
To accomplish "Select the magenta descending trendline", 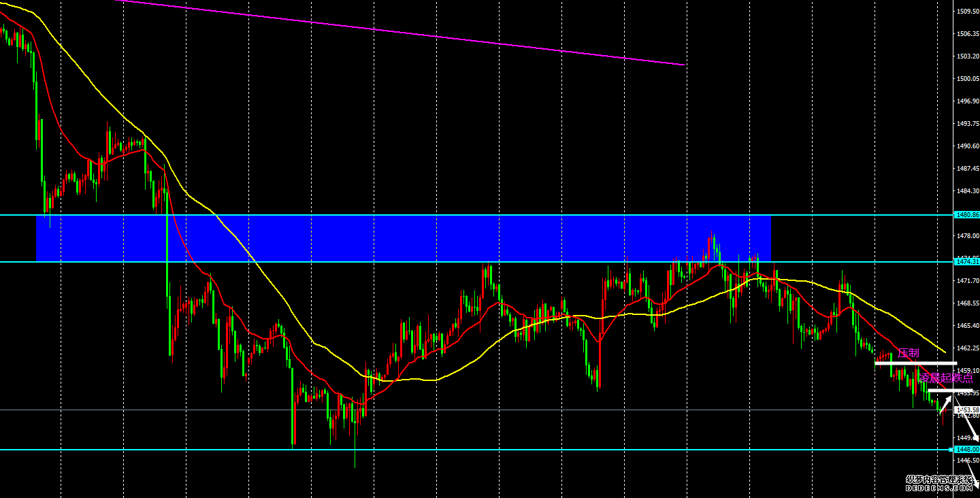I will (400, 33).
